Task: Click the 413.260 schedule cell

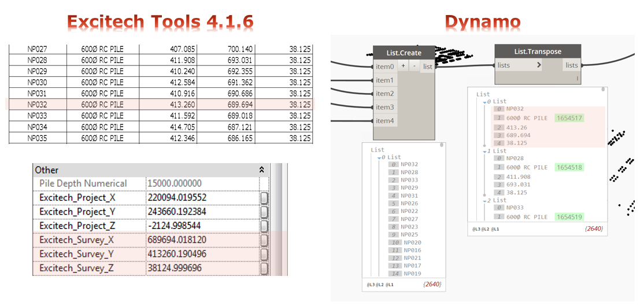Action: coord(168,105)
